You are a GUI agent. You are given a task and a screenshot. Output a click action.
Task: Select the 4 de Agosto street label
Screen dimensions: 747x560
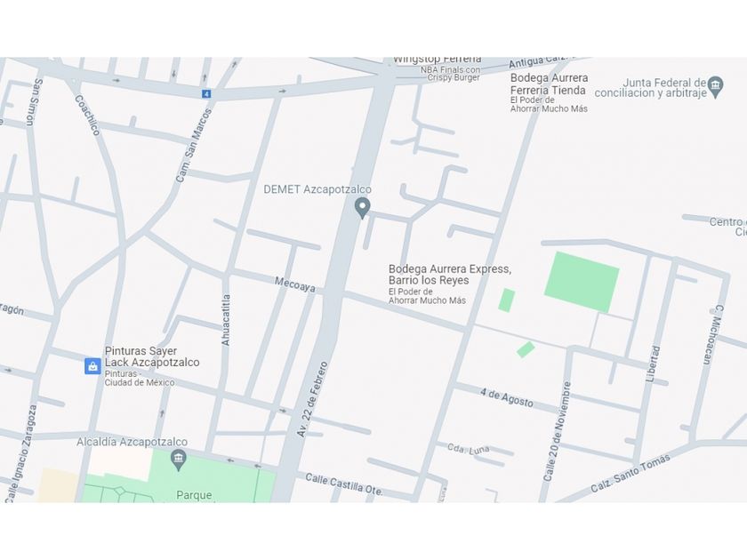[506, 398]
